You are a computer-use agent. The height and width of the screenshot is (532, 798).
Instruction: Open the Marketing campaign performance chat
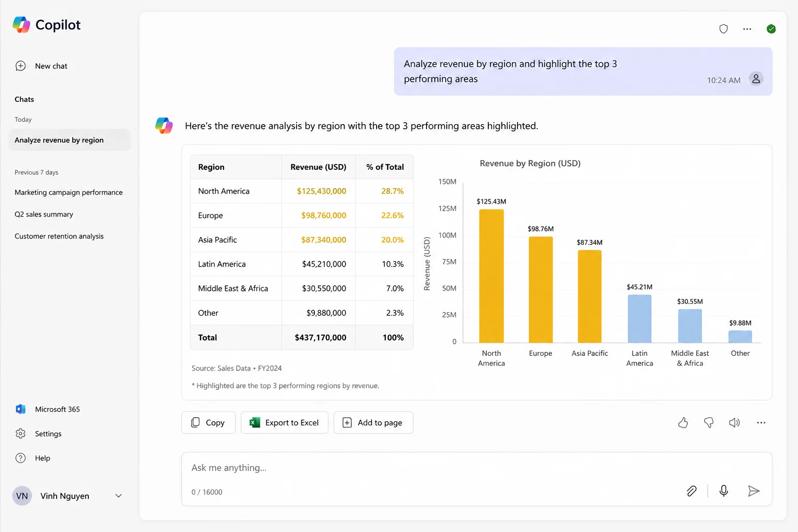69,192
